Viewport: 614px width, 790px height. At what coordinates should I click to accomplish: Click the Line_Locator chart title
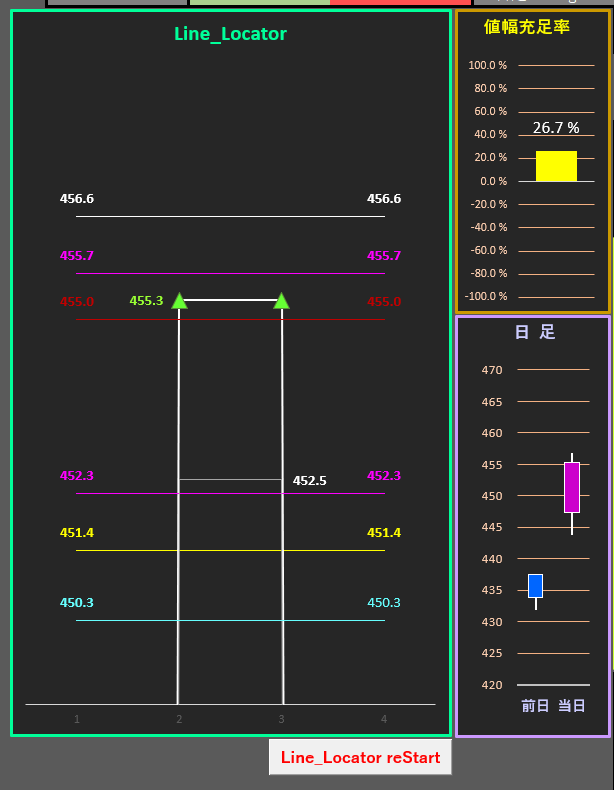[x=230, y=34]
